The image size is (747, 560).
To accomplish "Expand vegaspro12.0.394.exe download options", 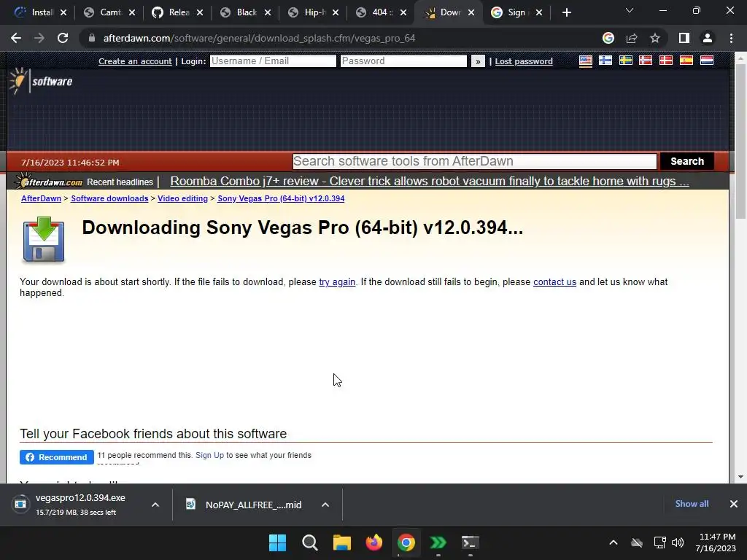I will point(155,505).
